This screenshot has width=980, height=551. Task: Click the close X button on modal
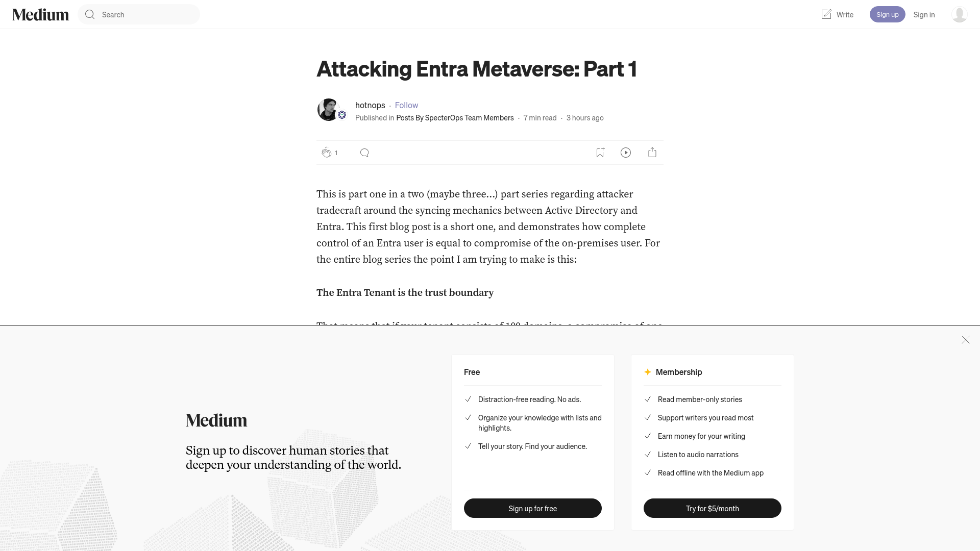tap(965, 340)
